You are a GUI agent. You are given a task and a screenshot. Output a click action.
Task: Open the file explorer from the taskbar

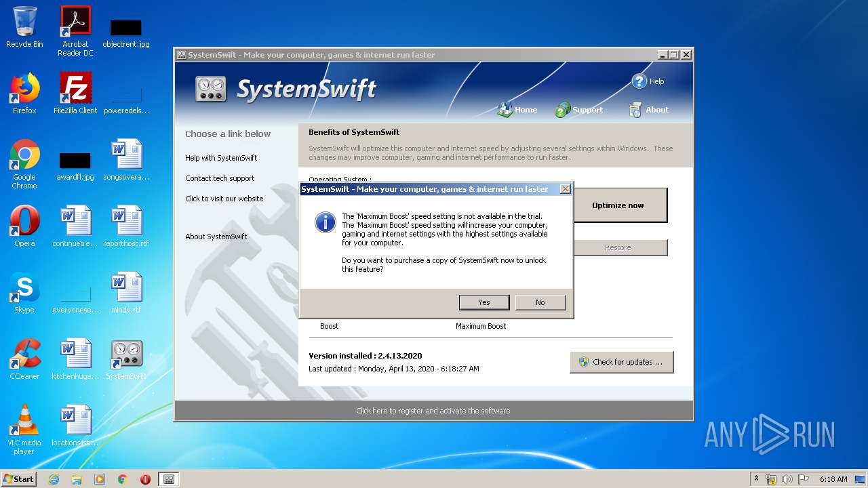pyautogui.click(x=77, y=479)
